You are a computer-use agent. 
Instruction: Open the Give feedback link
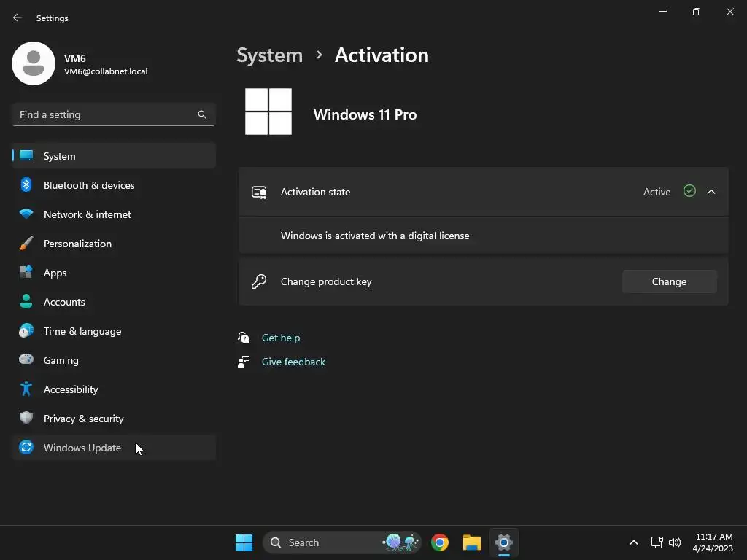click(x=293, y=362)
